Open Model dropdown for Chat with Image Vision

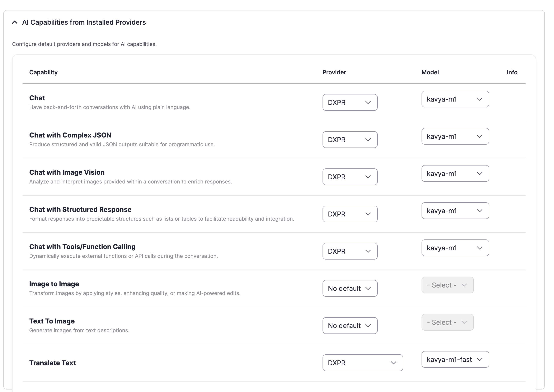pos(455,173)
